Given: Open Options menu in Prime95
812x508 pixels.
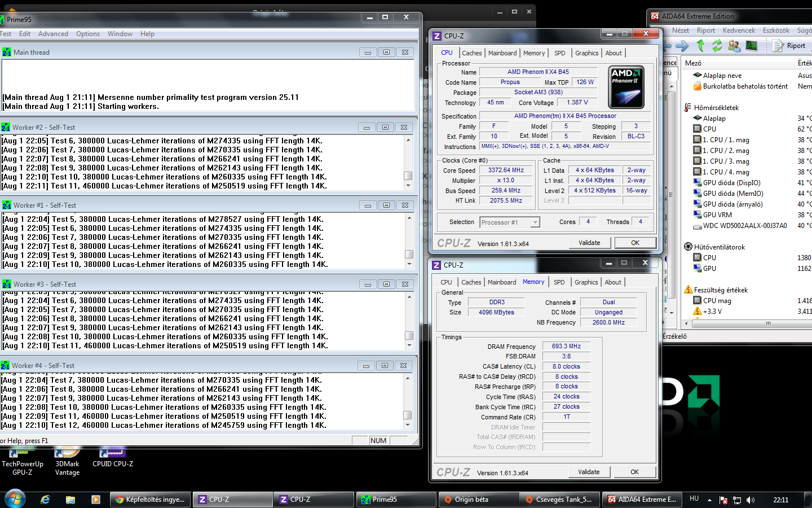Looking at the screenshot, I should [x=88, y=34].
